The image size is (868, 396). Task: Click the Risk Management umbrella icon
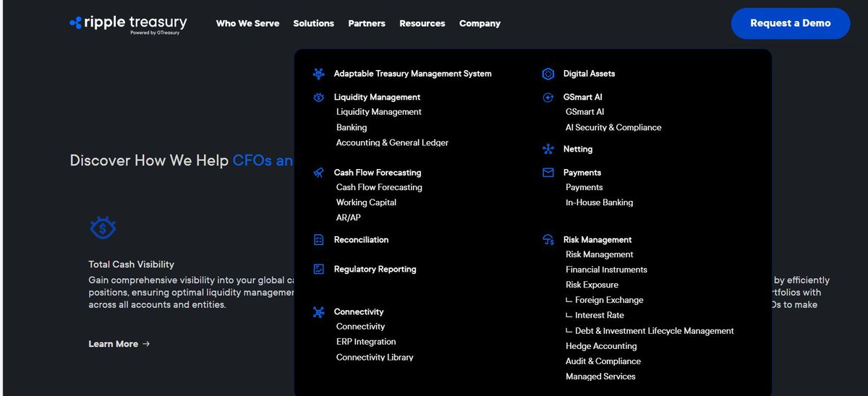click(548, 240)
